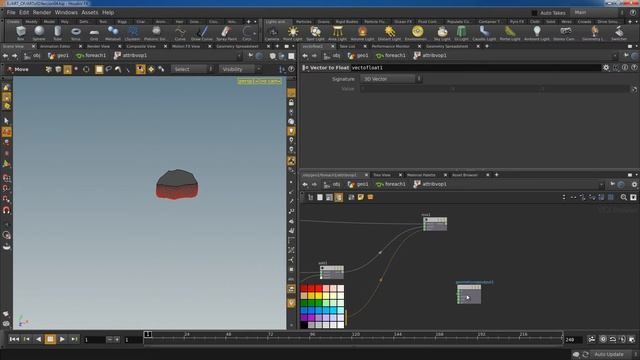This screenshot has height=360, width=640.
Task: Select the Curve shelf tool
Action: tap(180, 33)
